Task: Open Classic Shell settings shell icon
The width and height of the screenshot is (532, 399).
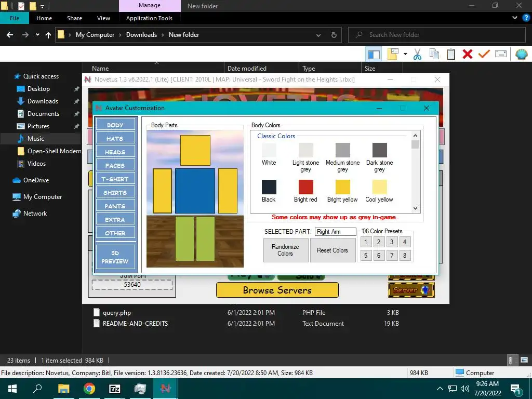Action: pyautogui.click(x=522, y=54)
